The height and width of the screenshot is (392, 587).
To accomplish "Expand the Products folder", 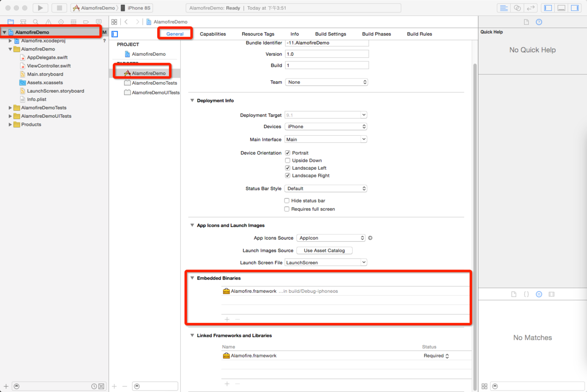I will point(10,124).
